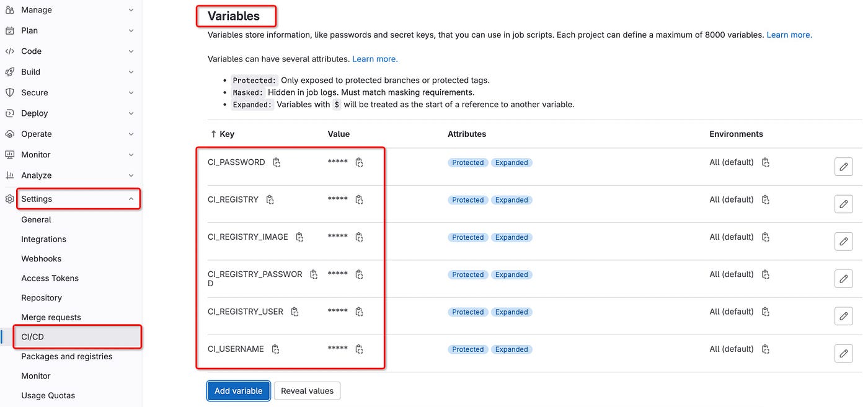
Task: Collapse the Settings sidebar section
Action: pyautogui.click(x=77, y=199)
